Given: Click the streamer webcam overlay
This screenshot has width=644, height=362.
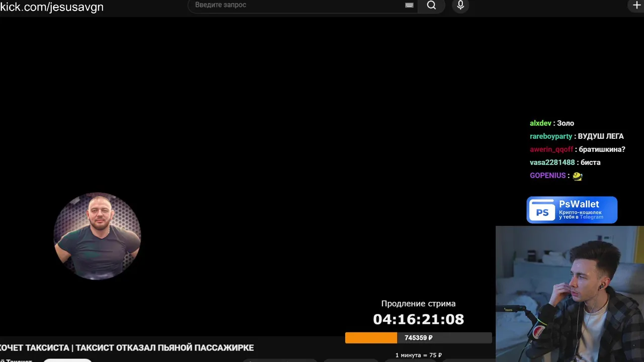Looking at the screenshot, I should [x=570, y=294].
